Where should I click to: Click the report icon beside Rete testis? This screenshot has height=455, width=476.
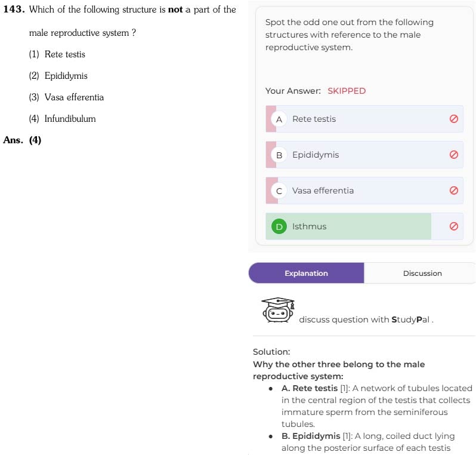click(453, 119)
